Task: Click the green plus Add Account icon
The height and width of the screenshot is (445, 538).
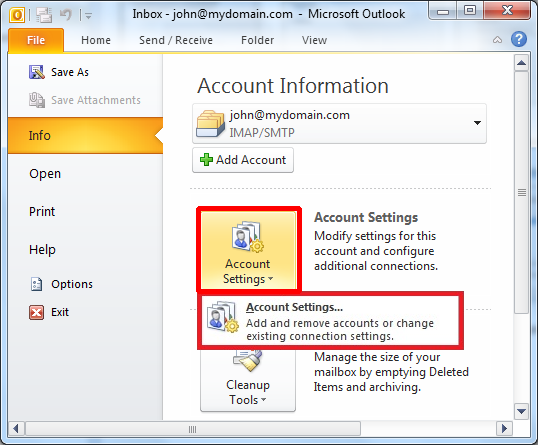Action: tap(206, 160)
